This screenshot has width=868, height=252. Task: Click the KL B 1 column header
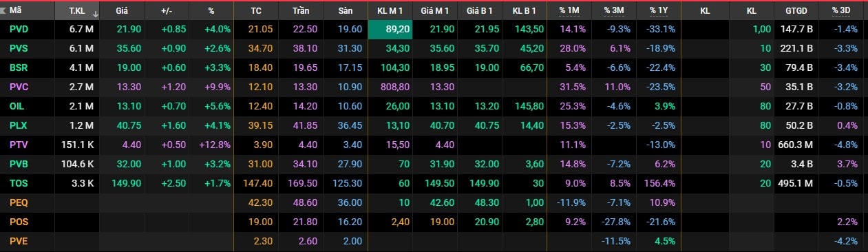point(525,12)
